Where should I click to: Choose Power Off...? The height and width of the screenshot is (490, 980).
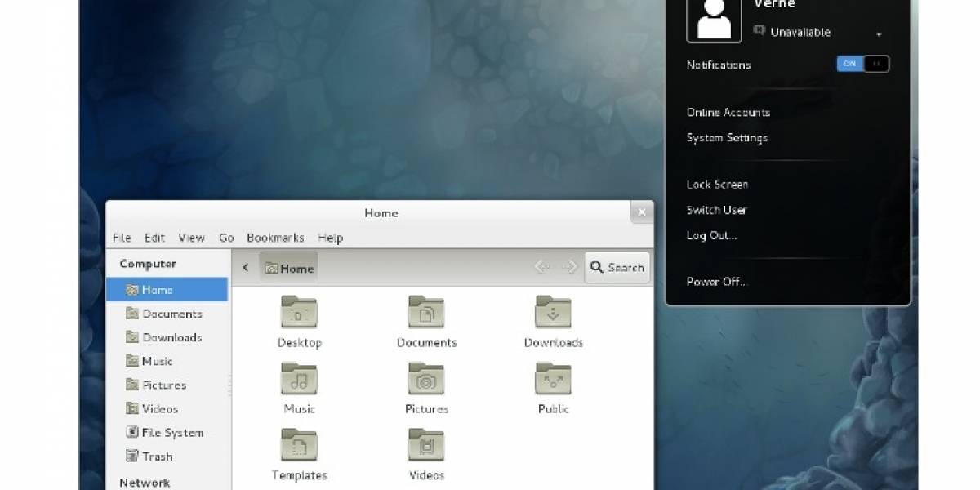(716, 282)
